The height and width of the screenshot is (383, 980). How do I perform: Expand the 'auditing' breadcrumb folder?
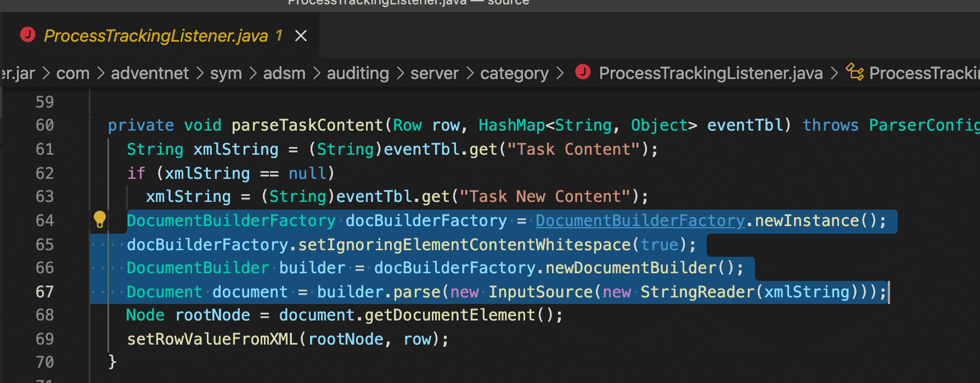[358, 73]
